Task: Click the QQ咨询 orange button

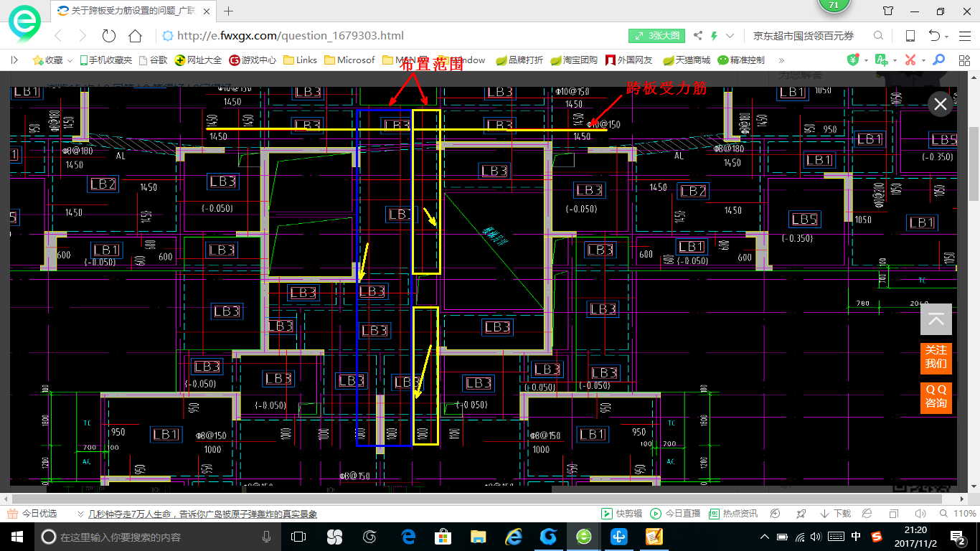Action: 936,397
